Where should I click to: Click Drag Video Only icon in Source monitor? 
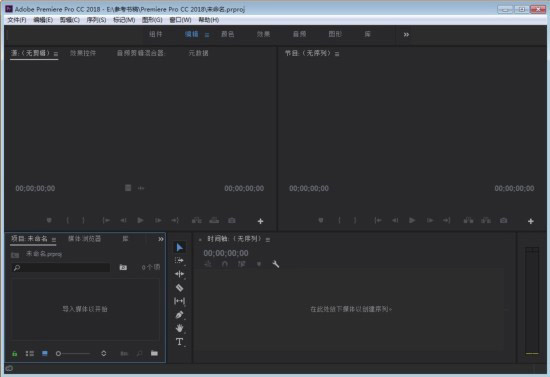point(128,188)
